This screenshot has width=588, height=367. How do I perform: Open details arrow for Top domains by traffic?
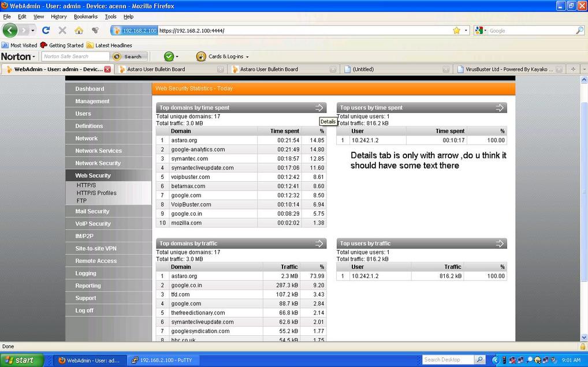click(x=319, y=244)
